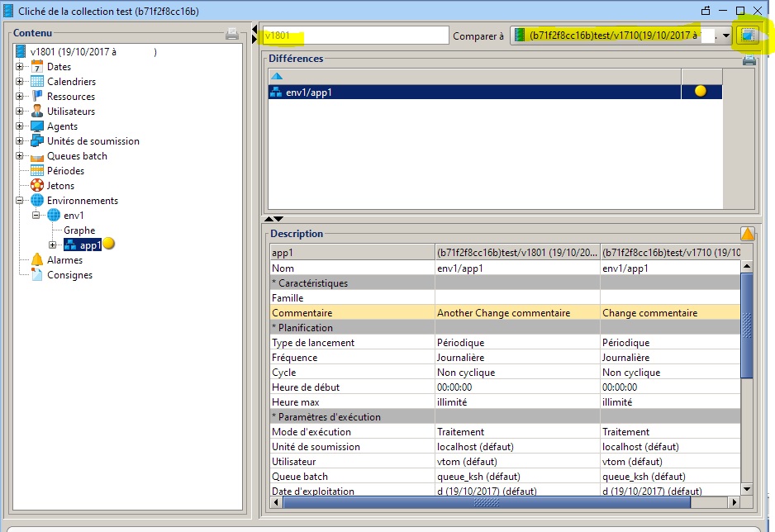Screen dimensions: 775x532
Task: Click horizontal scrollbar left arrow
Action: click(276, 502)
